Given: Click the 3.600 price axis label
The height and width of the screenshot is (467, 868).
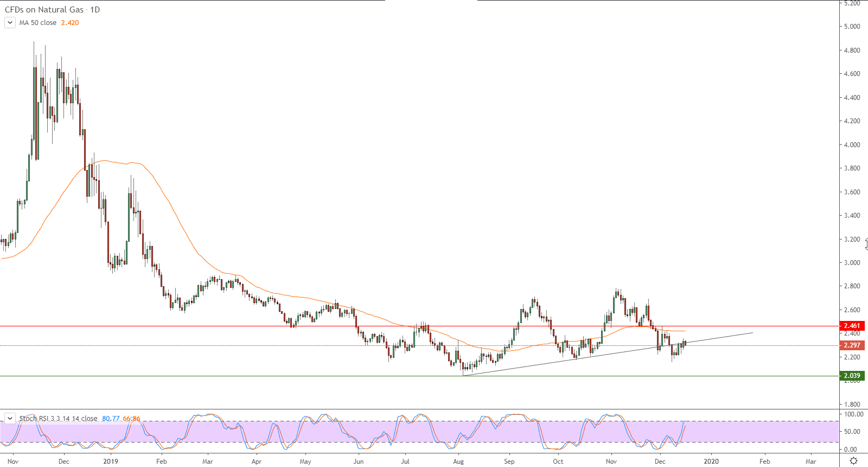Looking at the screenshot, I should pos(852,192).
